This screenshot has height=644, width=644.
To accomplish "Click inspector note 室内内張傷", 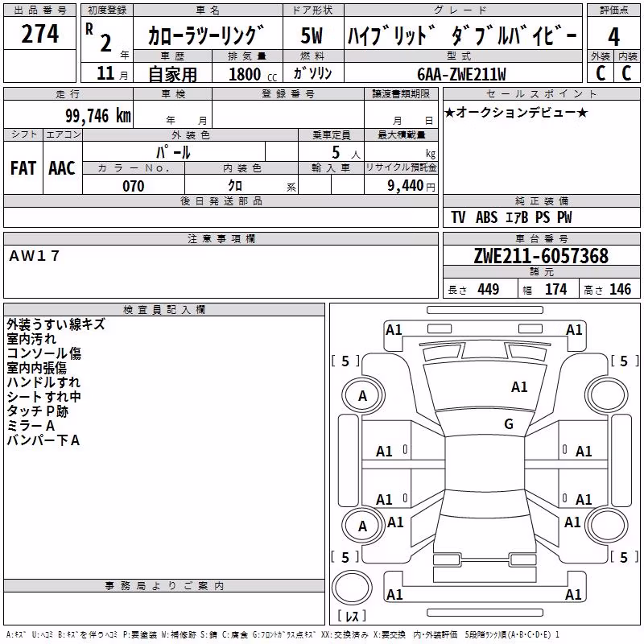I will tap(36, 368).
